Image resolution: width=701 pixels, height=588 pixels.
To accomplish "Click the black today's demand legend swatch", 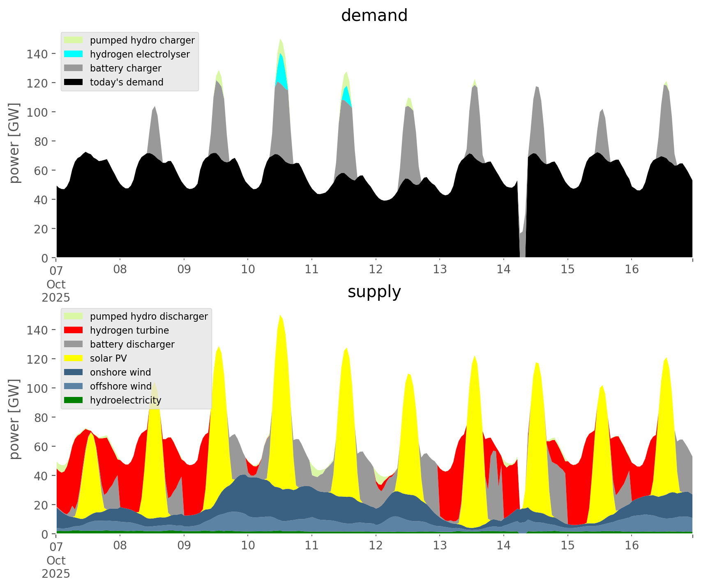I will coord(74,82).
